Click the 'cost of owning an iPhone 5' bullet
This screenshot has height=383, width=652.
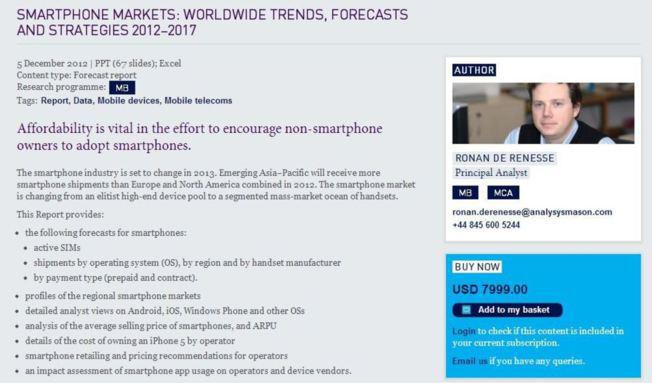130,341
